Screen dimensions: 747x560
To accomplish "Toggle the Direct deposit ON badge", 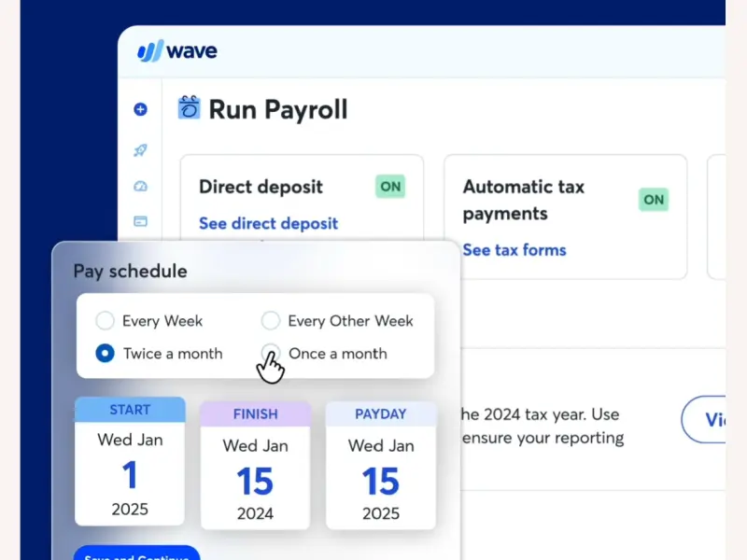I will 390,187.
